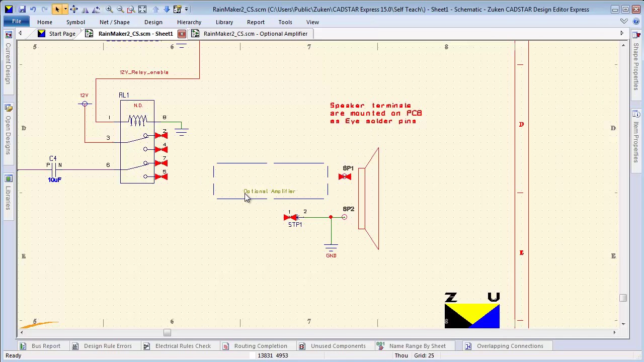The image size is (644, 362).
Task: Open the Tools ribbon tab
Action: pos(285,22)
